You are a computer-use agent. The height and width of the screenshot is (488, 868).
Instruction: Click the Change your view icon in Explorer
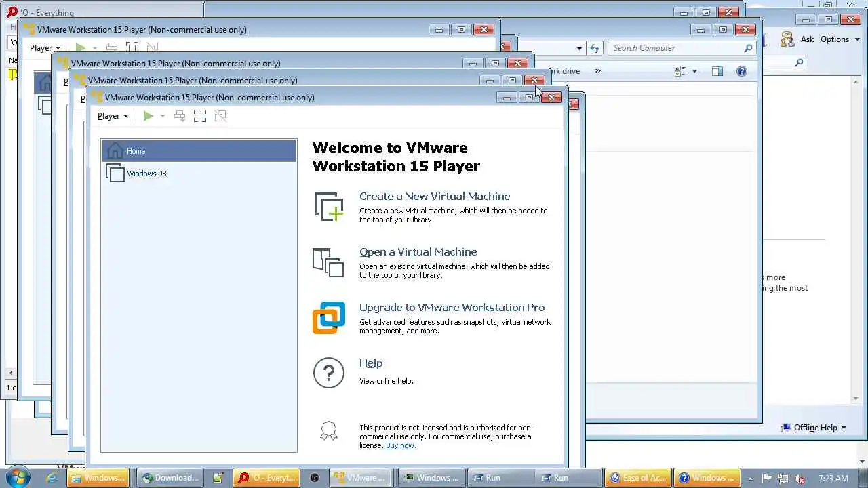click(x=680, y=71)
